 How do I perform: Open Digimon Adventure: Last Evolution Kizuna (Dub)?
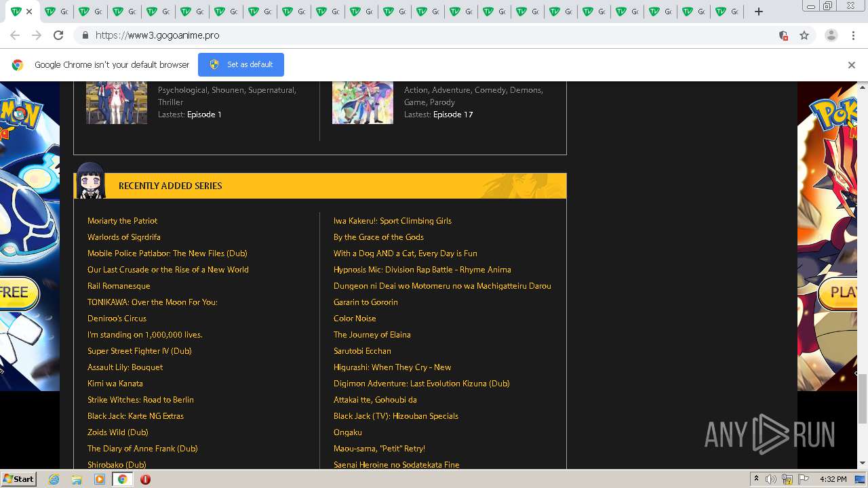tap(422, 384)
